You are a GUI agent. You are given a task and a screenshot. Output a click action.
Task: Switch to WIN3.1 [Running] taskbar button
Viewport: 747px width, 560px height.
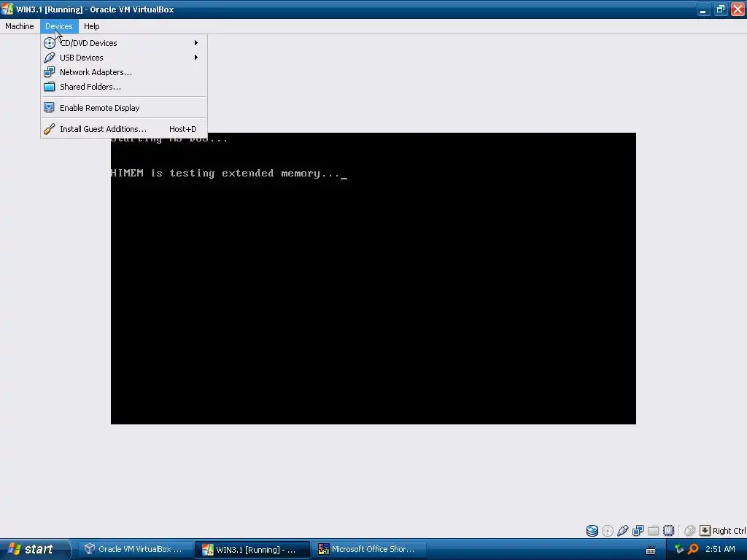(x=252, y=550)
